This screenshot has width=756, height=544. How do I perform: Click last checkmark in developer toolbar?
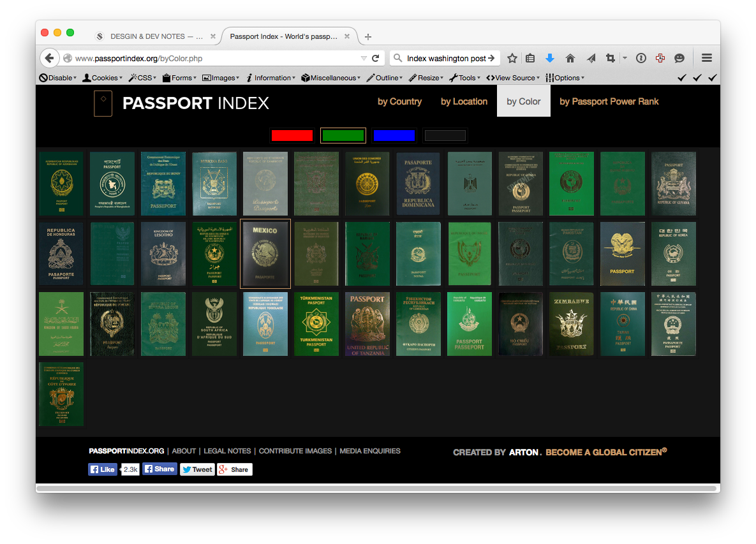713,78
